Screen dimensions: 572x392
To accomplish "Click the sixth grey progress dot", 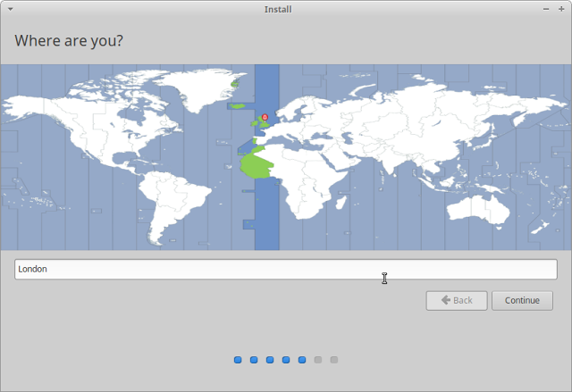I will click(318, 360).
